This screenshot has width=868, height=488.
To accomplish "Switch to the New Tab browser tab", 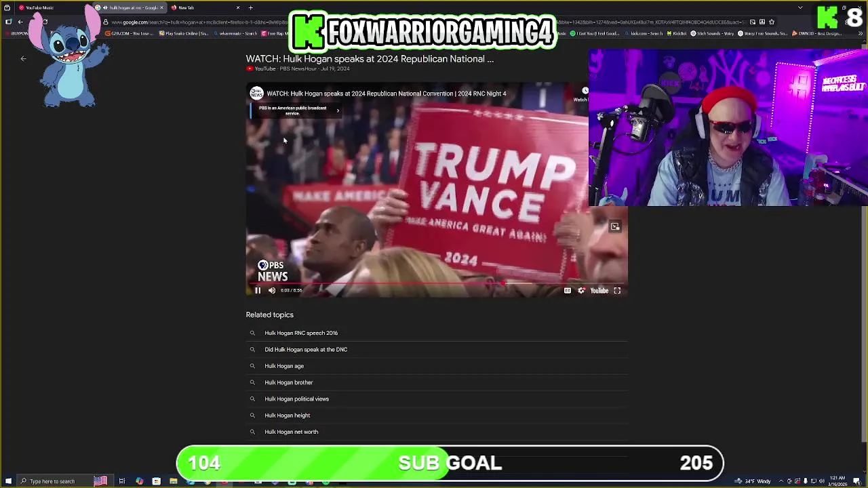I will pos(203,7).
